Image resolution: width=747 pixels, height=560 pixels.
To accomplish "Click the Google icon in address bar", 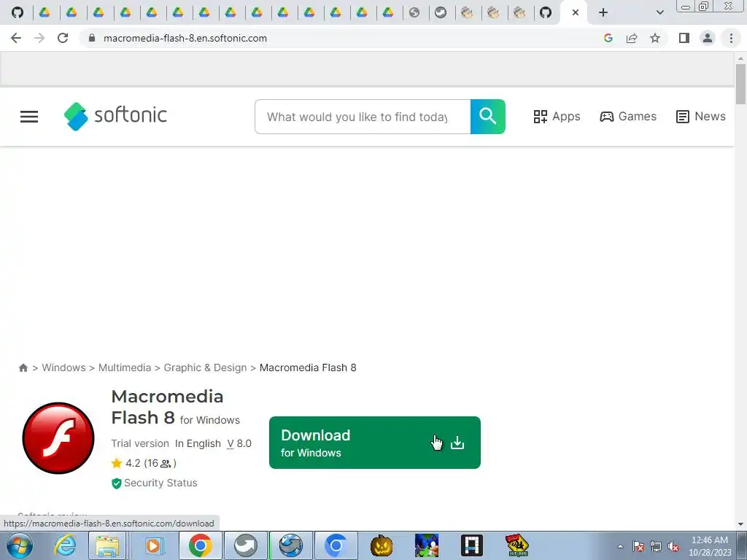I will [608, 38].
